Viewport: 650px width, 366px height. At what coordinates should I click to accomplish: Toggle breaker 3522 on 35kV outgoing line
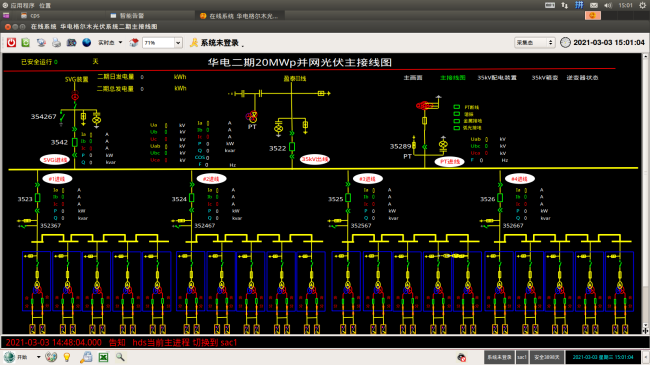292,147
